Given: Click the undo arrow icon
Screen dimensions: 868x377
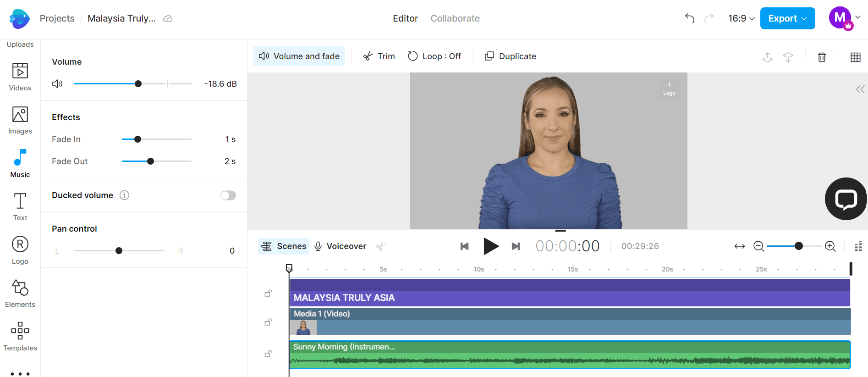Looking at the screenshot, I should point(689,18).
